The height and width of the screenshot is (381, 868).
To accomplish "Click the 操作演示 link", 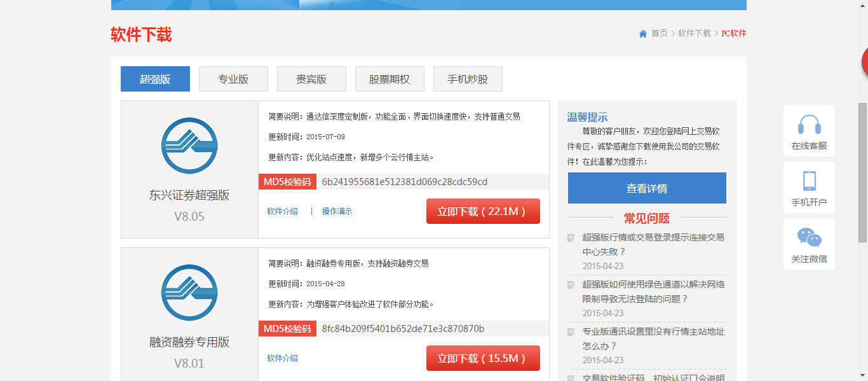I will coord(337,211).
